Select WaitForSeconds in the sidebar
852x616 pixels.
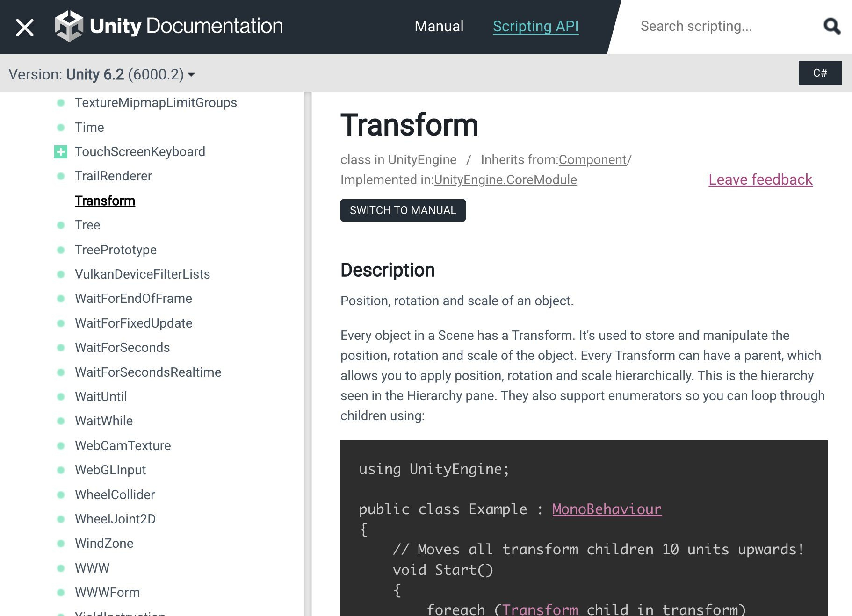pyautogui.click(x=122, y=348)
